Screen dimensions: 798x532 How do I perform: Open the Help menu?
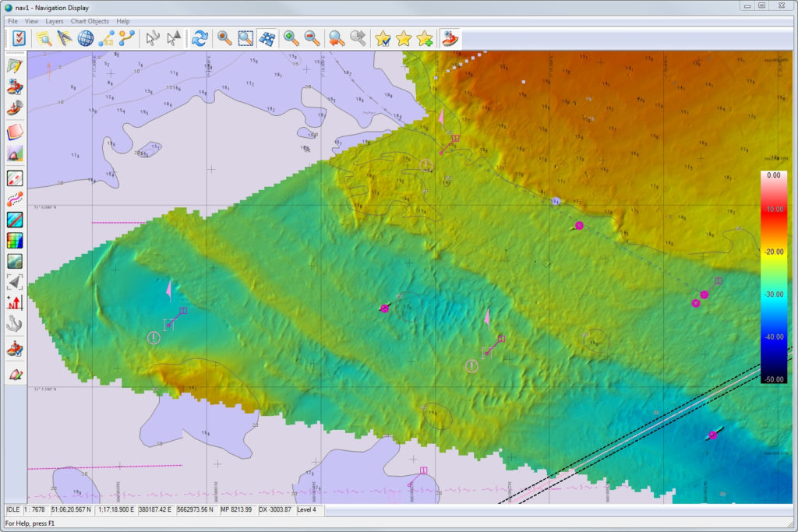(122, 21)
